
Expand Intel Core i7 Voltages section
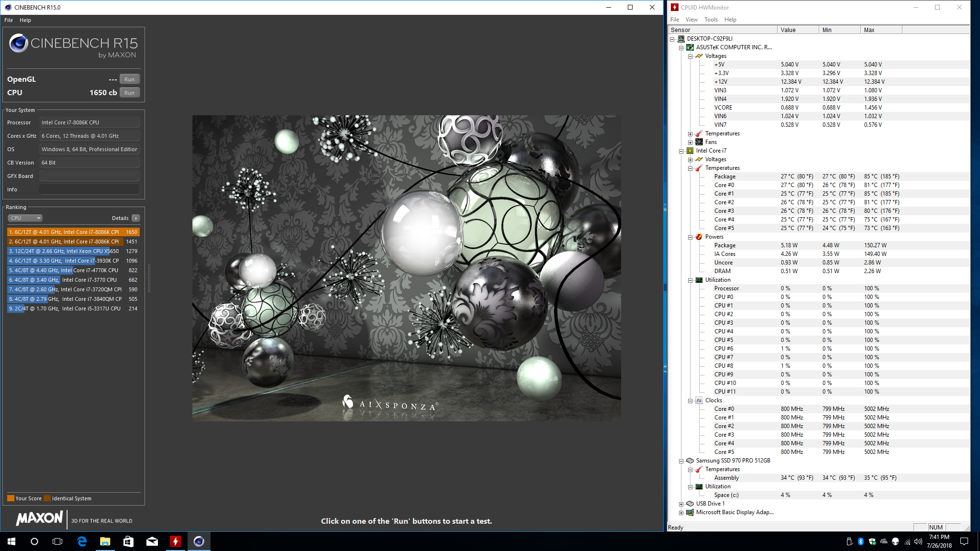pyautogui.click(x=690, y=159)
